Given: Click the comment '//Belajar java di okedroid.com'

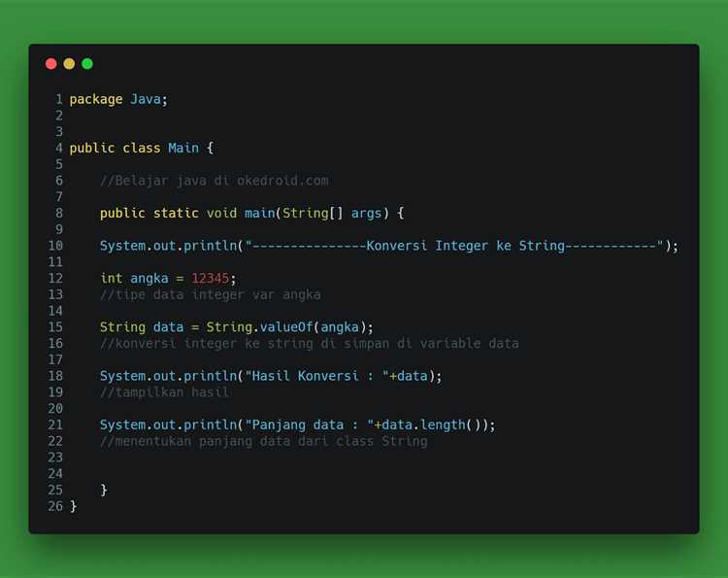Looking at the screenshot, I should coord(215,181).
